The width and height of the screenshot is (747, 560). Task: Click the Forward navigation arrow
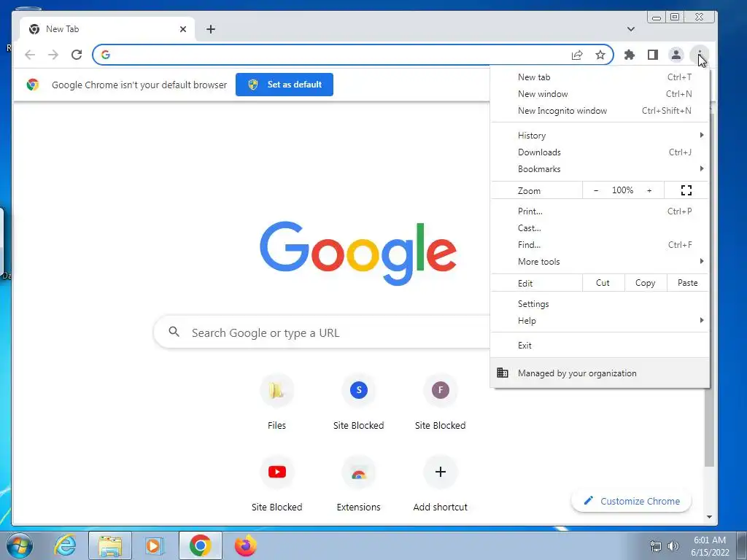tap(53, 55)
